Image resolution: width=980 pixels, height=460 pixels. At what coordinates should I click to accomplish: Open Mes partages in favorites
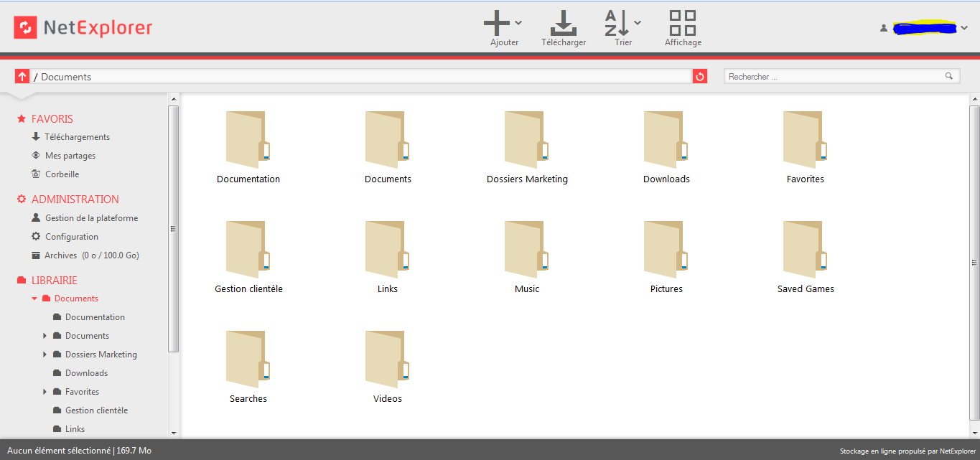[70, 156]
